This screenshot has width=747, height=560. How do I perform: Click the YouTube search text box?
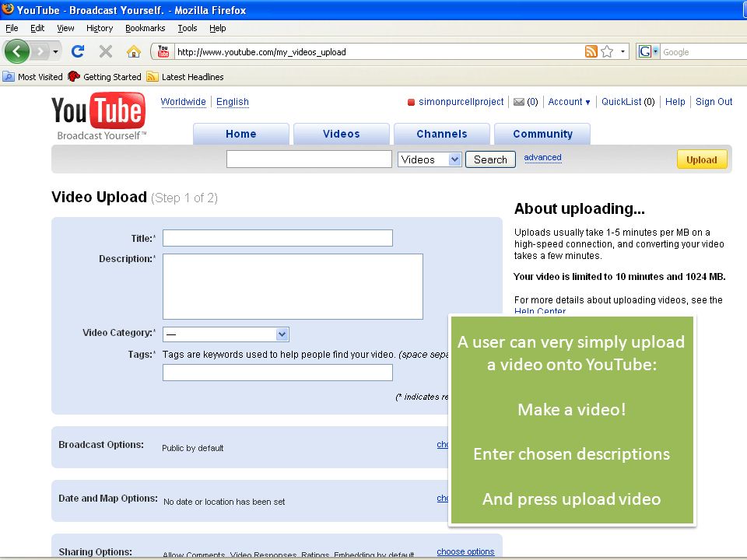click(309, 159)
